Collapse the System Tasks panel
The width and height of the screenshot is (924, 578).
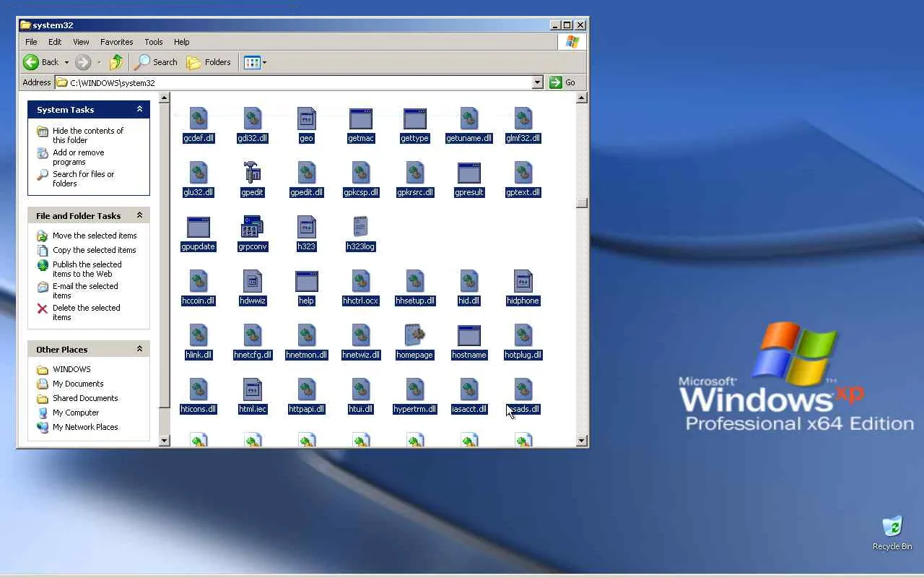tap(139, 109)
